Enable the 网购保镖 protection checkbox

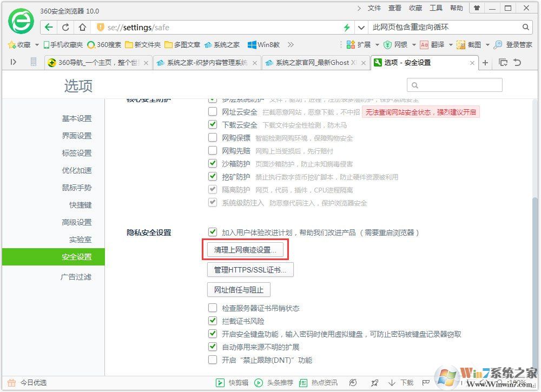[x=213, y=138]
